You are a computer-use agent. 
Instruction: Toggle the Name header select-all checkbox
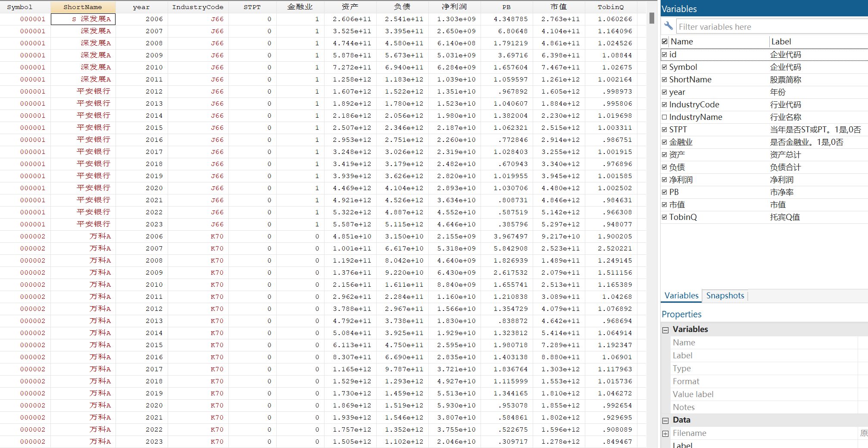coord(665,41)
